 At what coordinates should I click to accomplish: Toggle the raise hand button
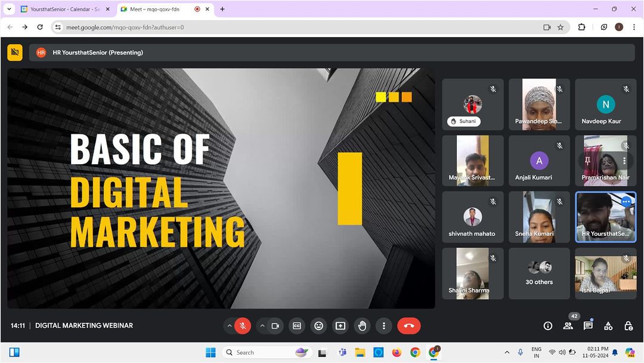tap(362, 326)
